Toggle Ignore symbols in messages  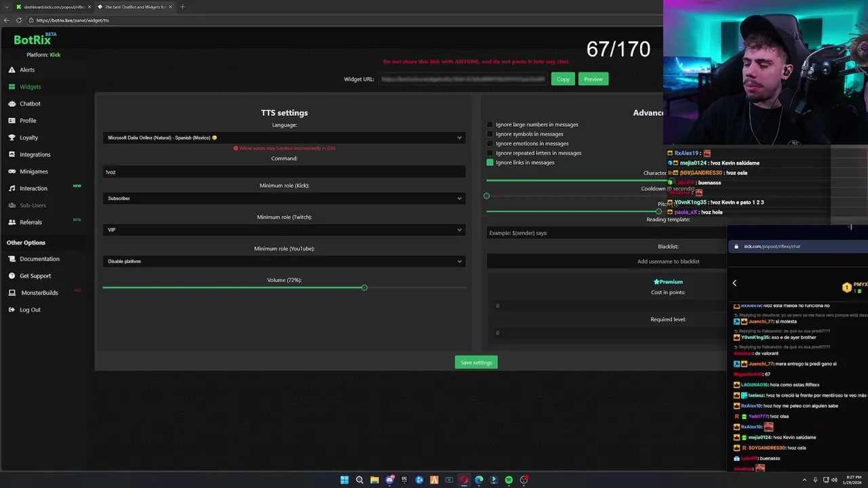(x=490, y=134)
